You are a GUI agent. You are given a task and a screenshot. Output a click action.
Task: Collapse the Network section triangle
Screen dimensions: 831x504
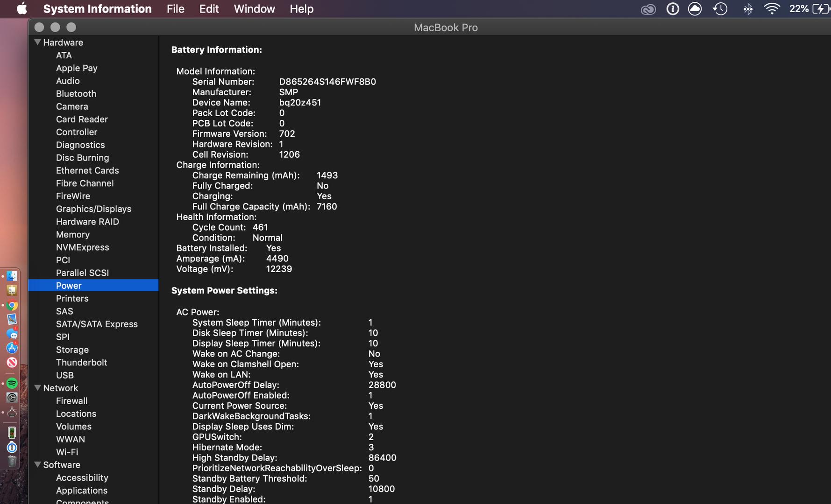pos(38,388)
